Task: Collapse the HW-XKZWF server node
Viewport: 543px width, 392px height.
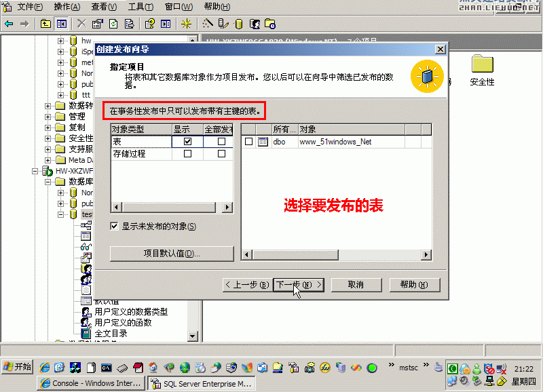Action: click(x=35, y=171)
